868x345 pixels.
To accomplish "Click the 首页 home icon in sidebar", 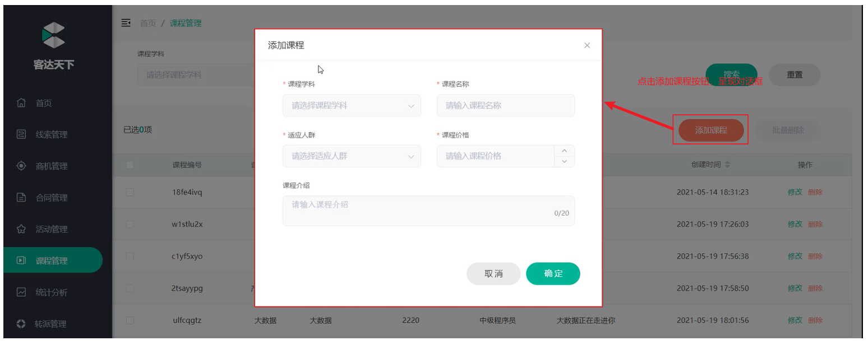I will tap(21, 103).
